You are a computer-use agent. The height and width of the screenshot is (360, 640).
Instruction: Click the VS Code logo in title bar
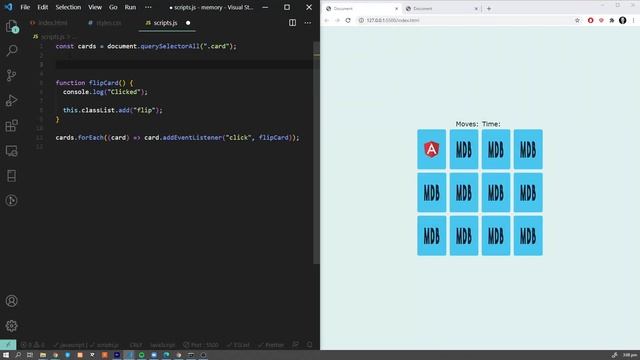click(9, 7)
